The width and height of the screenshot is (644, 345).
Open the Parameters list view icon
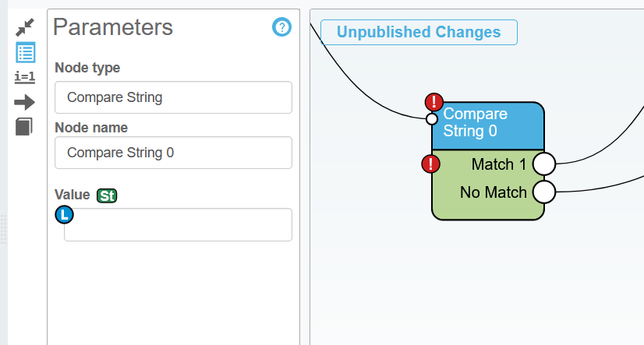point(25,52)
